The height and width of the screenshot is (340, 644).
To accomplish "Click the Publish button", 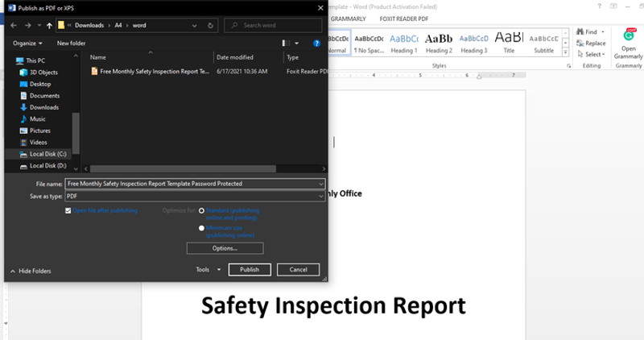I will [250, 270].
